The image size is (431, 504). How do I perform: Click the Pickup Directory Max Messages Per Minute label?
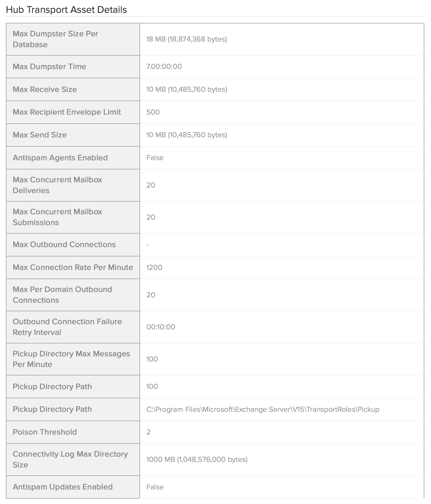point(71,359)
